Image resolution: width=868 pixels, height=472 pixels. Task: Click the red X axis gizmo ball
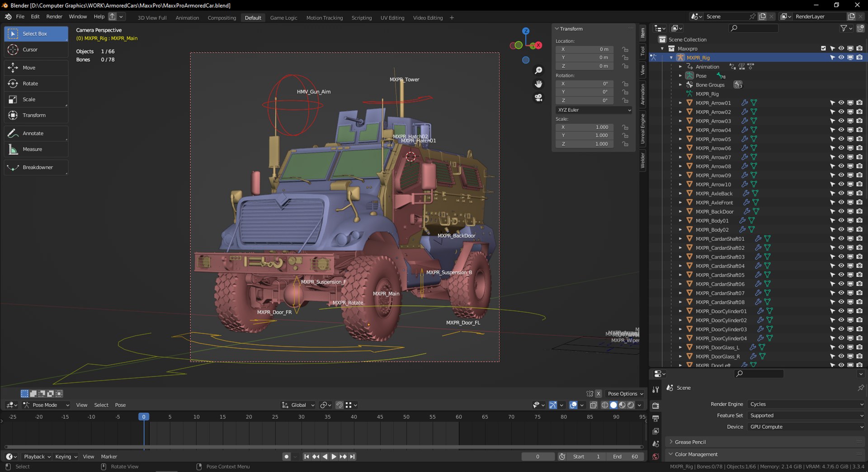click(538, 45)
